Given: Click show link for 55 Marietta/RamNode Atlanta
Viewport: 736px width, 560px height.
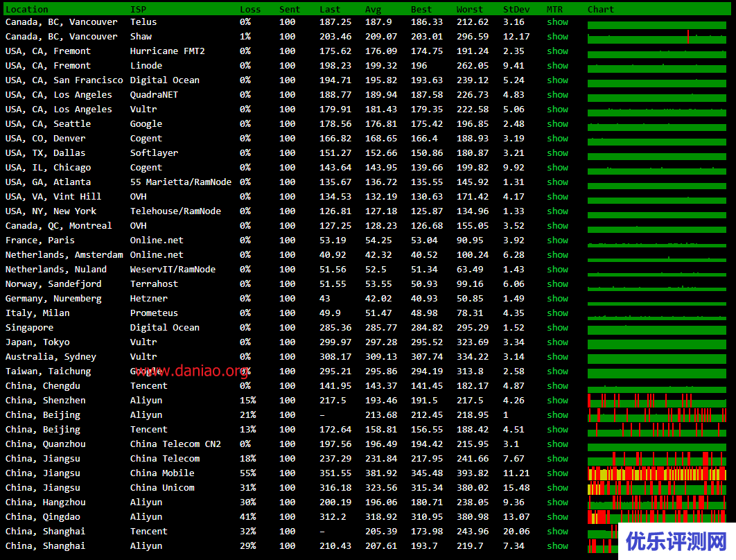Looking at the screenshot, I should pyautogui.click(x=557, y=182).
